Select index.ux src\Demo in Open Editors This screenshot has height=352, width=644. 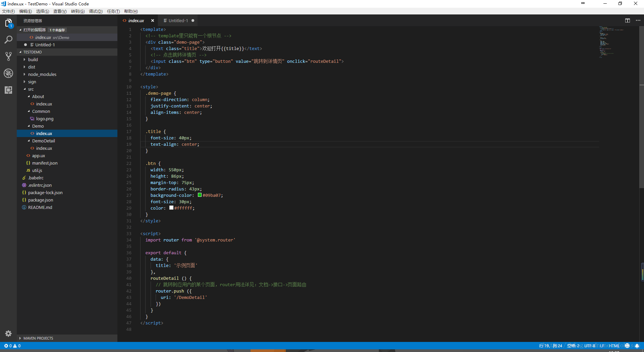tap(52, 37)
